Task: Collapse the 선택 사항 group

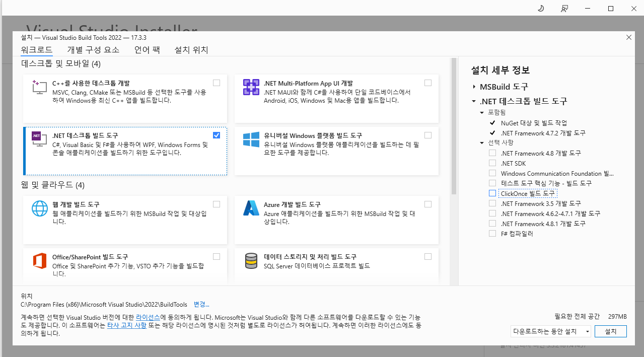Action: pos(482,142)
